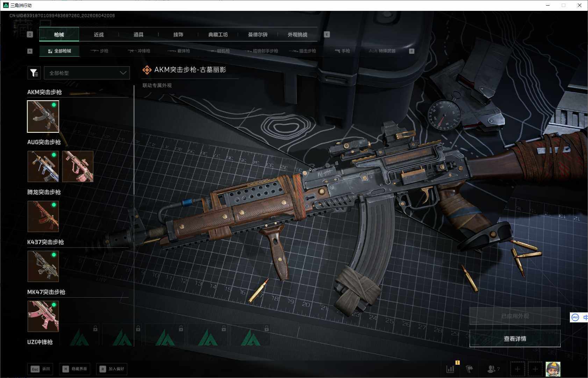Filter by 手枪 category
The image size is (588, 378).
[x=342, y=51]
